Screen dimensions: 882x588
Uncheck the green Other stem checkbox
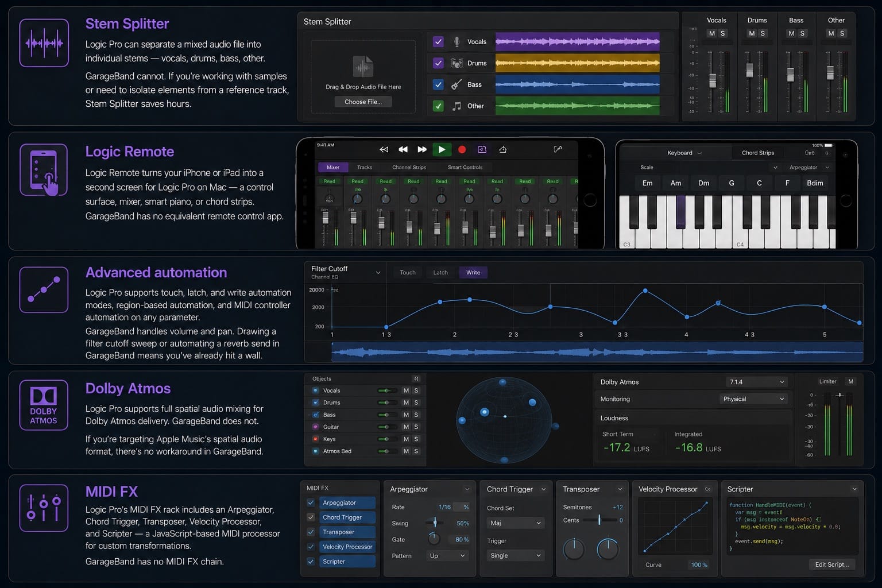tap(438, 106)
